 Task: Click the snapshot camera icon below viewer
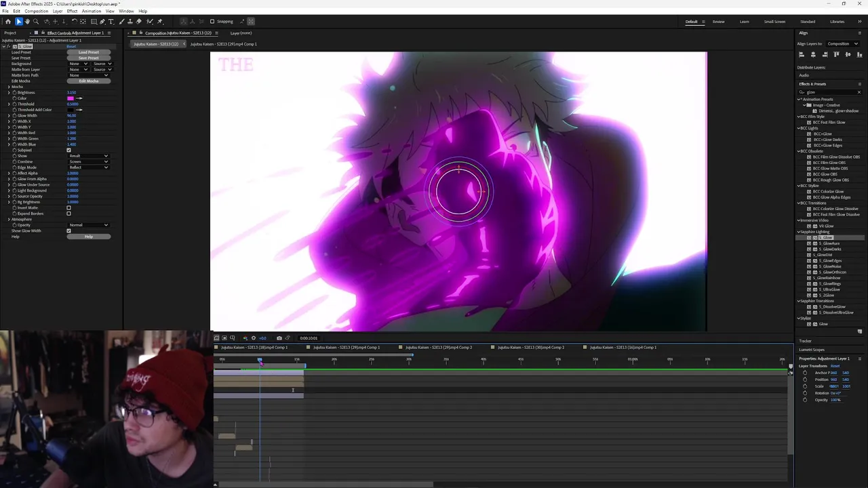[279, 338]
